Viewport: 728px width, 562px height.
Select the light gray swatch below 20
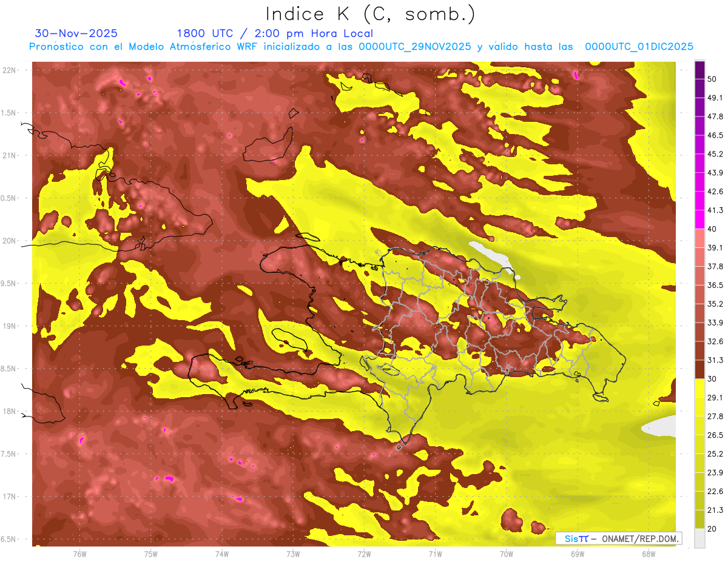point(699,538)
